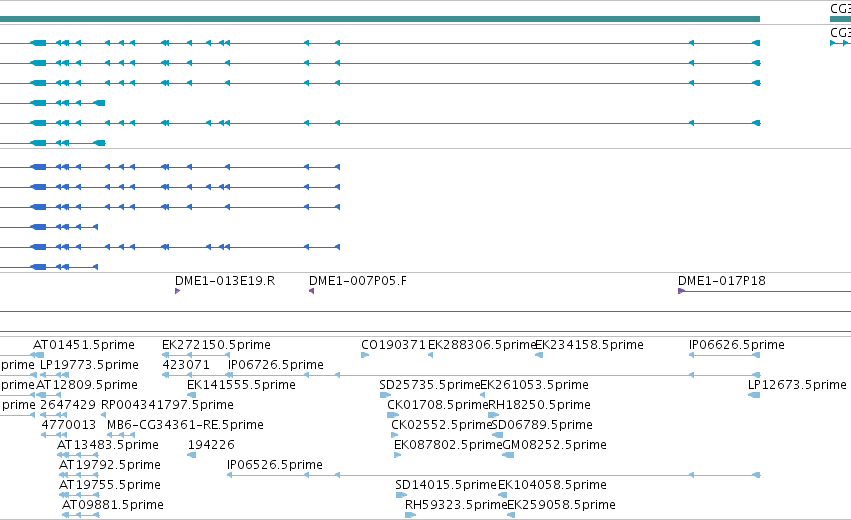Select the 4770013 EST label
This screenshot has width=851, height=520.
click(68, 425)
